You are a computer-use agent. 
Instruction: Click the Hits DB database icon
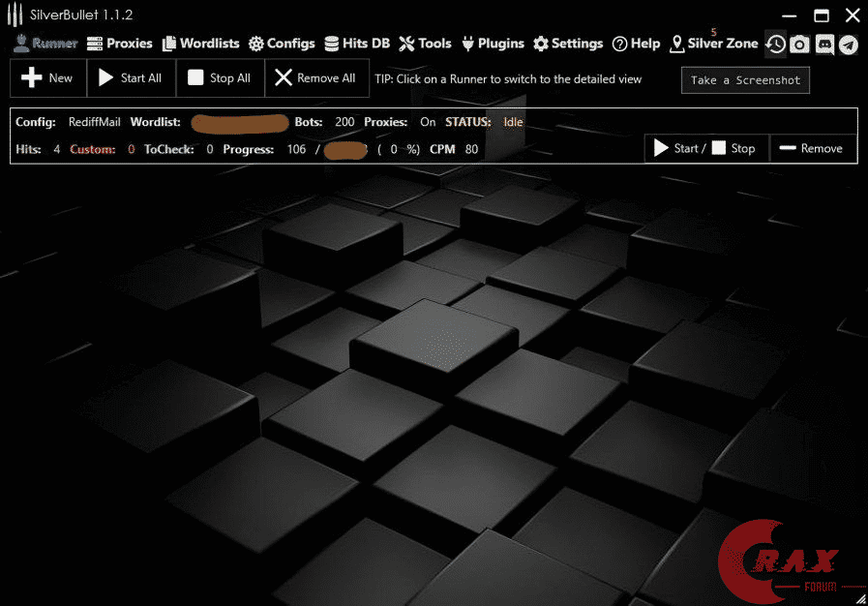pos(332,44)
